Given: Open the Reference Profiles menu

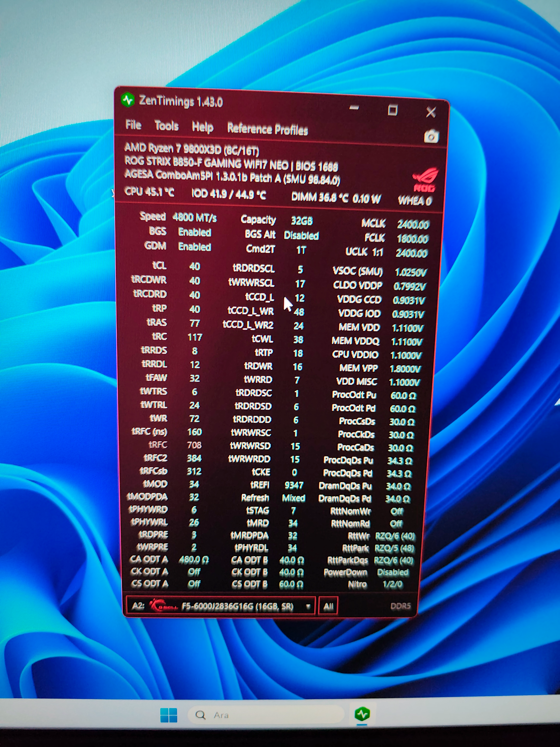Looking at the screenshot, I should click(x=268, y=130).
